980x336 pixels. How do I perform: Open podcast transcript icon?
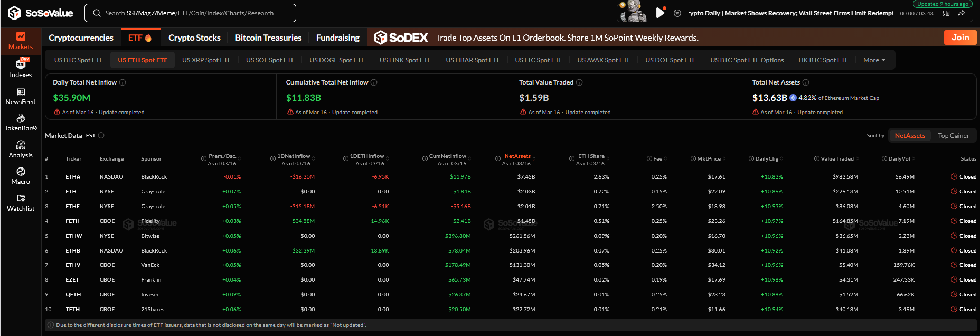point(946,13)
